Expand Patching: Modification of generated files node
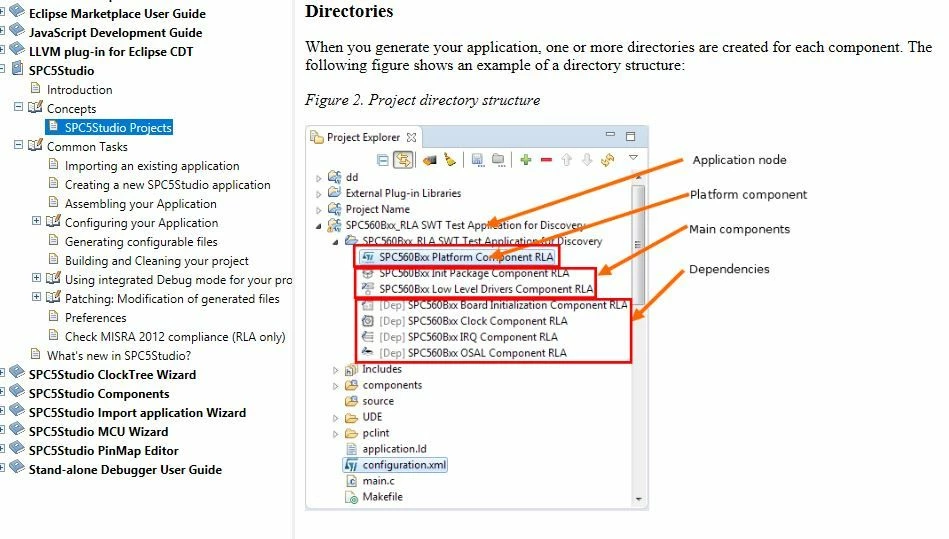This screenshot has width=949, height=539. tap(36, 297)
